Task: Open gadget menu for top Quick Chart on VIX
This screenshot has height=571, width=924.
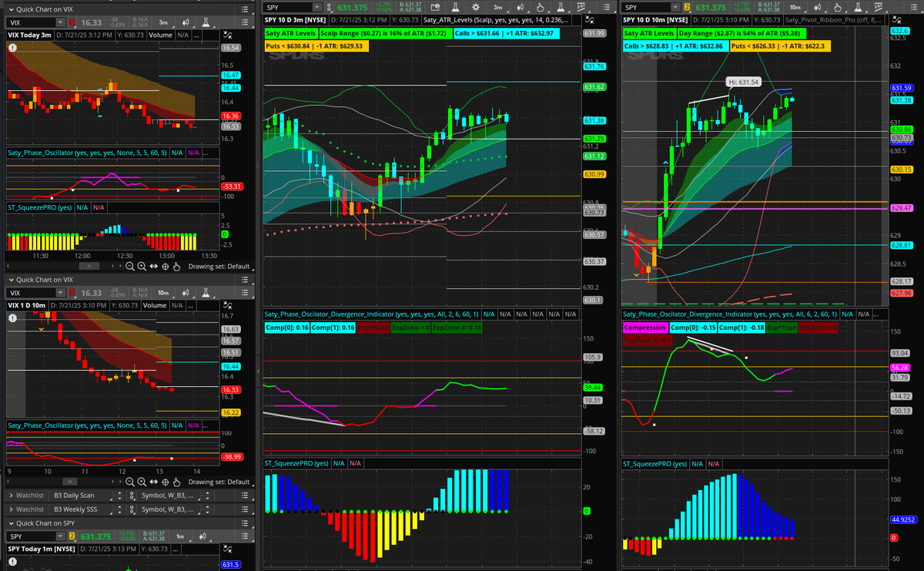Action: point(245,9)
